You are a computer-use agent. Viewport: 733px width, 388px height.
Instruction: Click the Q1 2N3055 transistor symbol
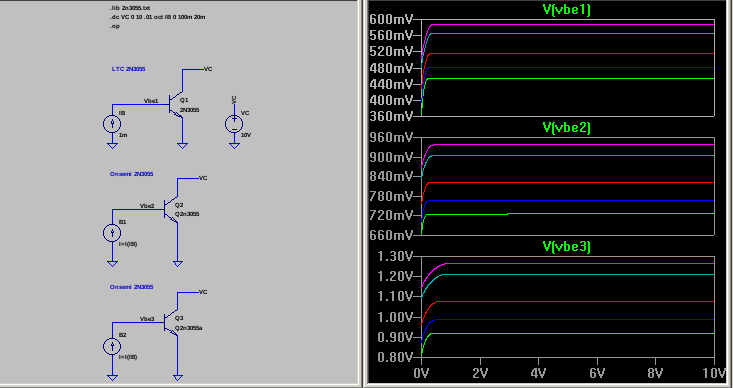click(176, 105)
